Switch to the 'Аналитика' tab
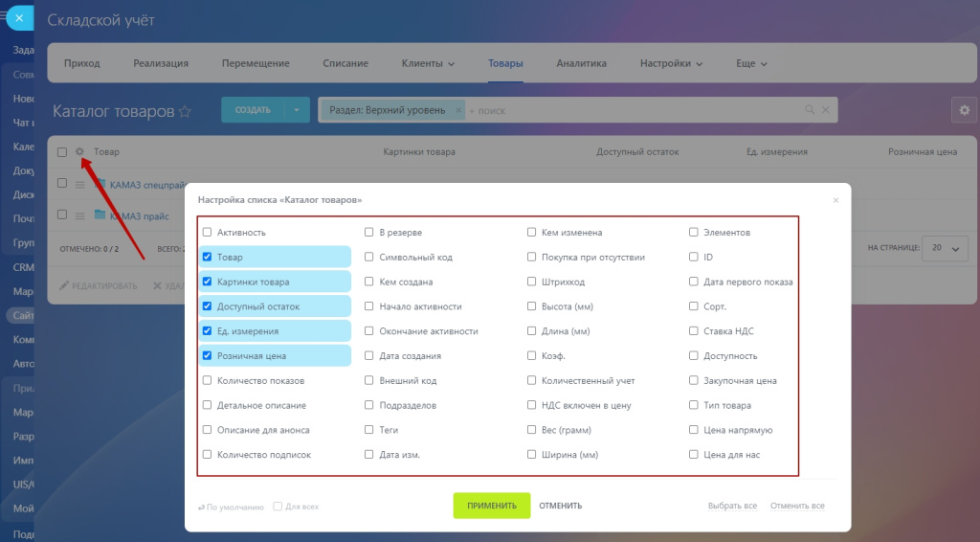This screenshot has height=542, width=980. click(581, 64)
